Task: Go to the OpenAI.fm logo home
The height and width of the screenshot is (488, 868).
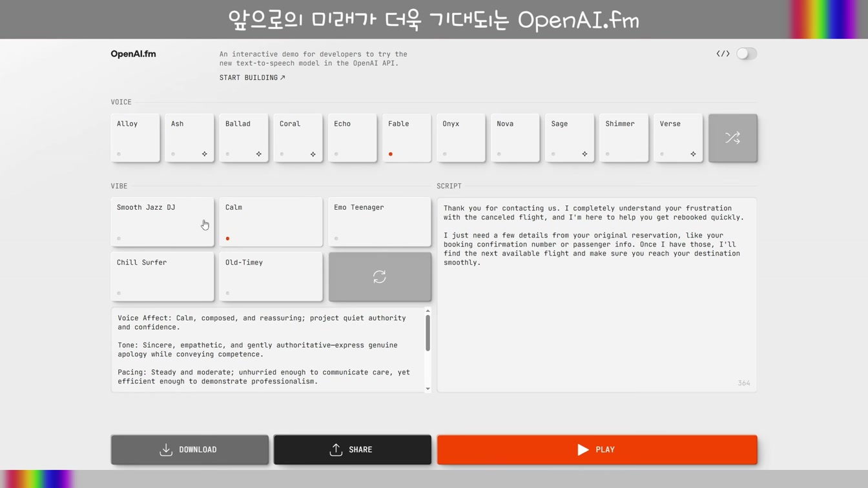Action: (133, 54)
